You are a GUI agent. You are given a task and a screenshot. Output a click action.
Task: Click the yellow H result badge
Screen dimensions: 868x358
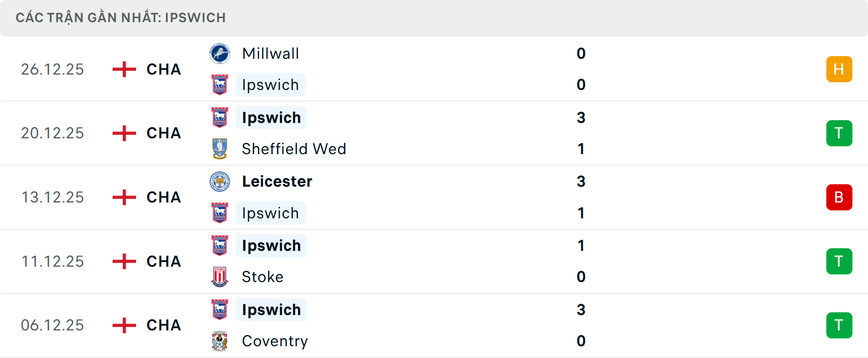[x=839, y=69]
